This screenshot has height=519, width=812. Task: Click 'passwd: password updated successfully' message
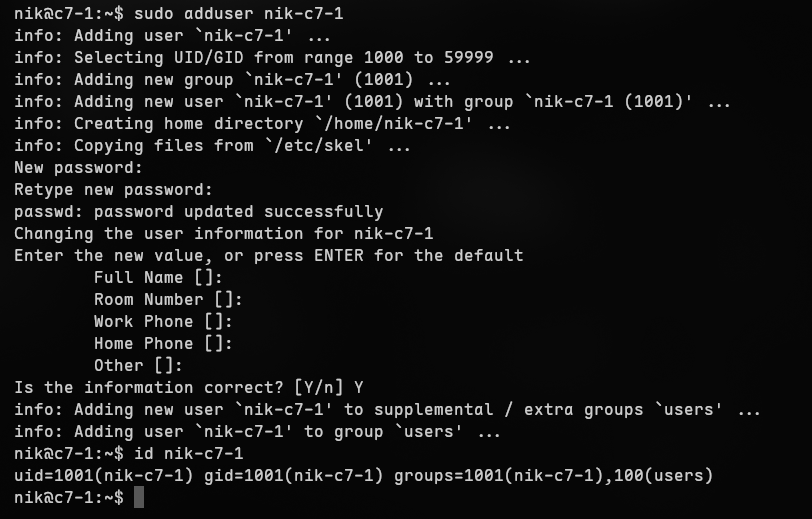pos(198,212)
